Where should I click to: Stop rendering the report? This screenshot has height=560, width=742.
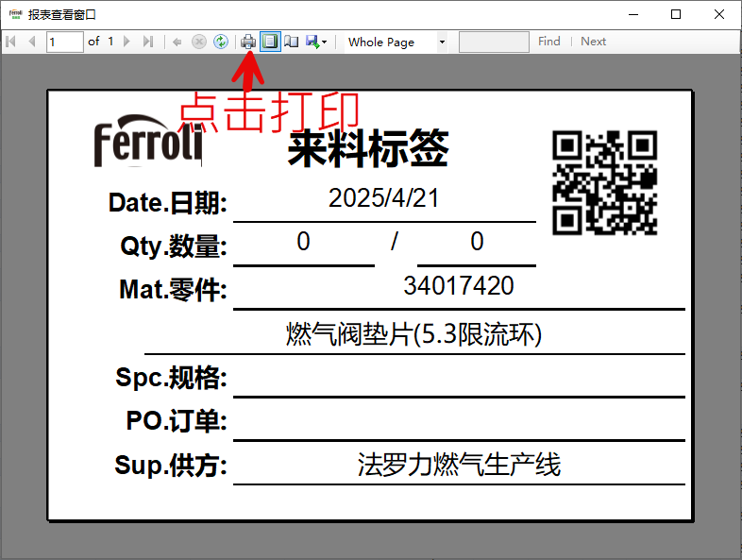[x=199, y=42]
